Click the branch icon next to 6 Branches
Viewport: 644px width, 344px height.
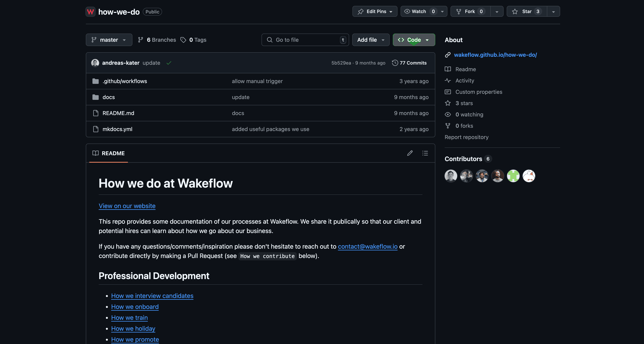(x=140, y=40)
